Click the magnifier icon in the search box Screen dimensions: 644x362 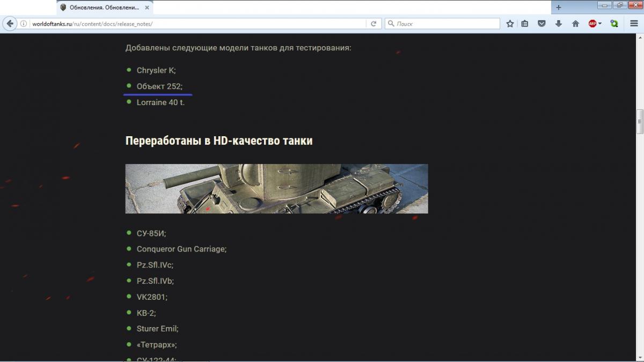tap(391, 24)
